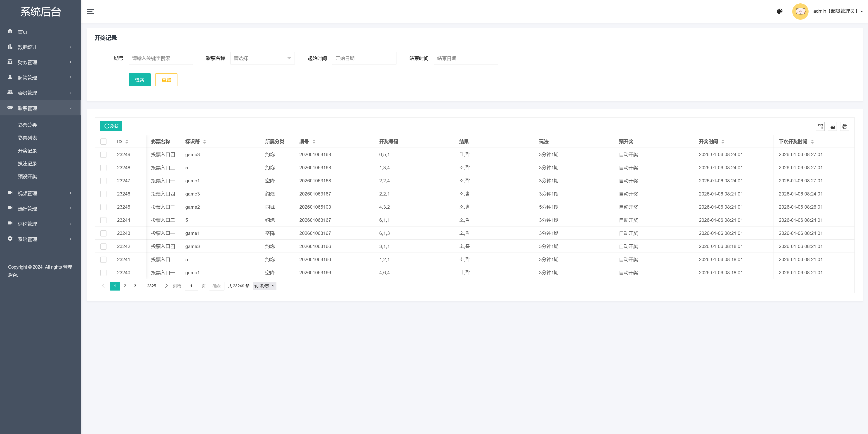Click the admin avatar image
The image size is (868, 434).
point(800,12)
